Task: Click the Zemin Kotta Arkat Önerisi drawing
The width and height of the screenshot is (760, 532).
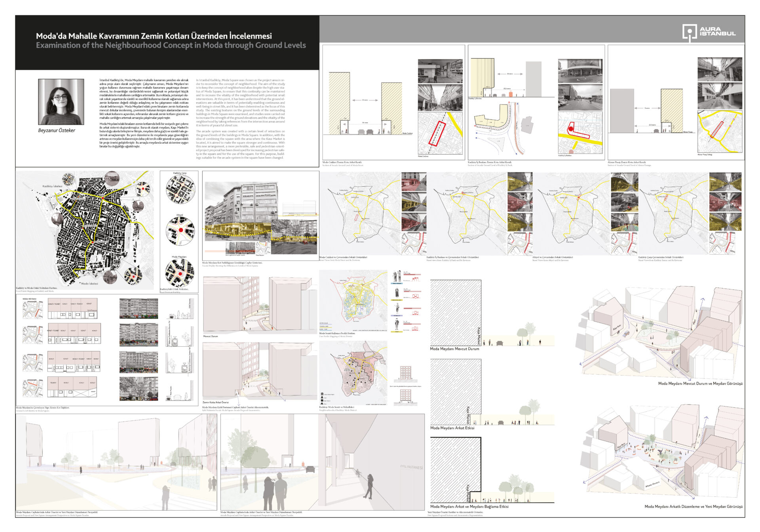Action: click(x=260, y=371)
